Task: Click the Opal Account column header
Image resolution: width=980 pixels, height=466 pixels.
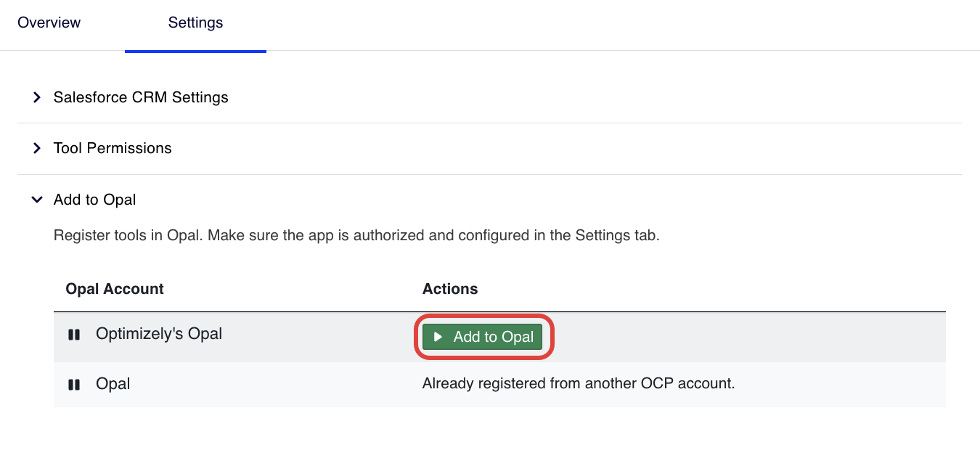Action: coord(115,289)
